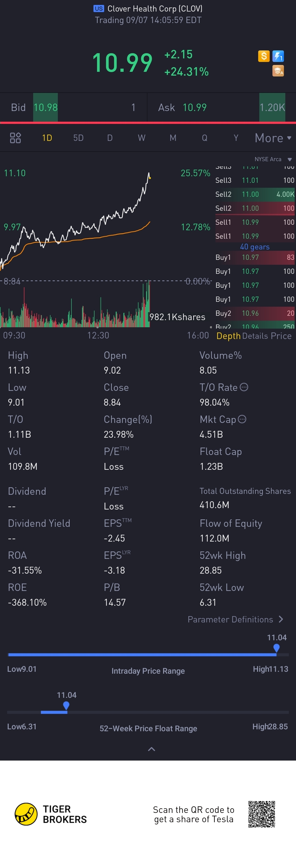
Task: Click the Open value 9.02
Action: [112, 370]
